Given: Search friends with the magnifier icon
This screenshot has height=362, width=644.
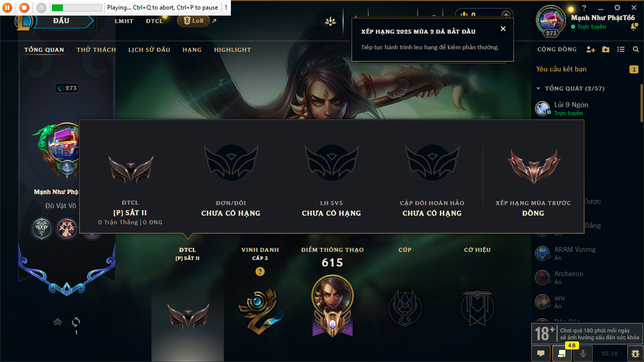Looking at the screenshot, I should click(x=636, y=49).
